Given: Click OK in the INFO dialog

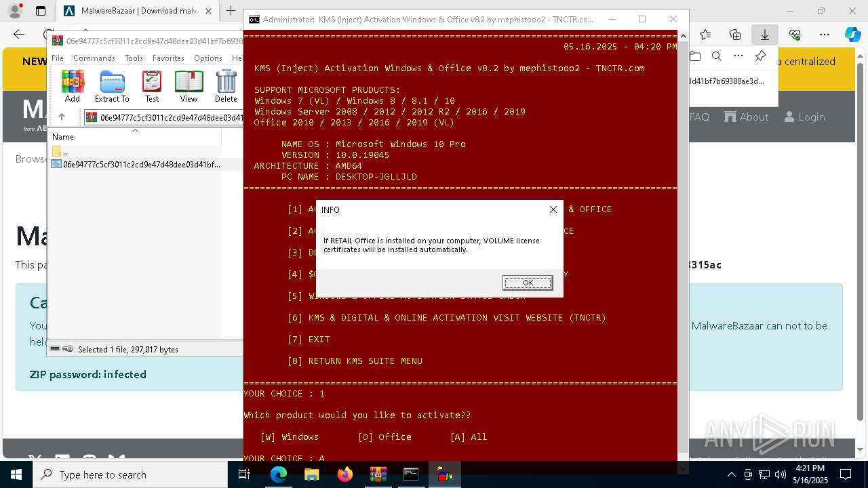Looking at the screenshot, I should (x=528, y=283).
